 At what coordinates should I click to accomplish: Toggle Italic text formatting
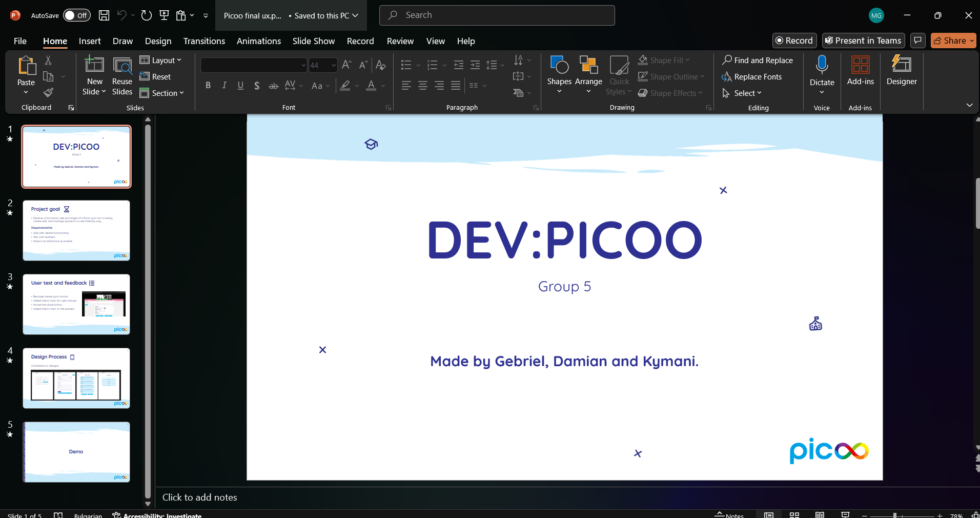224,86
